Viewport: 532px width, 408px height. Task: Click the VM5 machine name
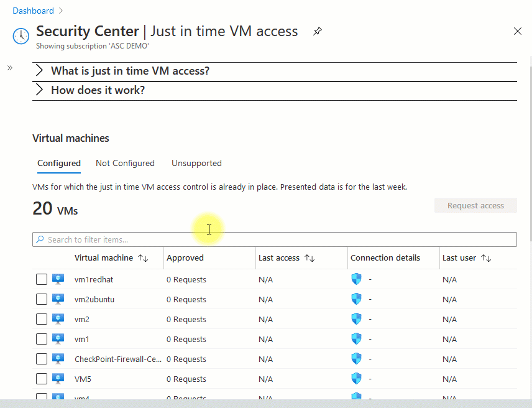point(83,379)
